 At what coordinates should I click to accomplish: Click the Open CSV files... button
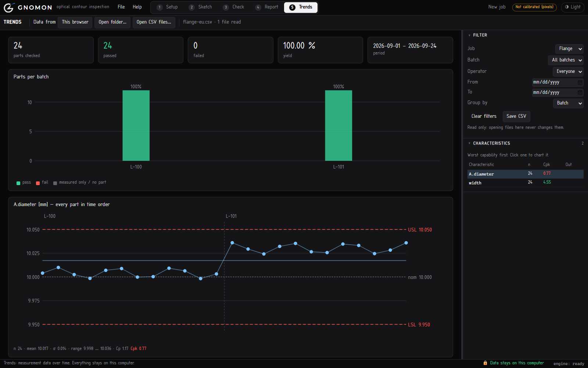[154, 22]
